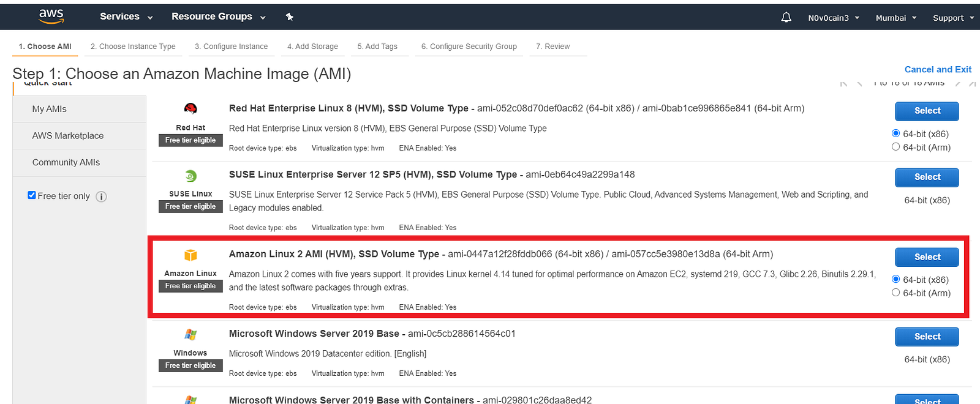This screenshot has height=404, width=980.
Task: Click 64-bit (x86) label for Windows Server 2019 Base
Action: pyautogui.click(x=927, y=359)
